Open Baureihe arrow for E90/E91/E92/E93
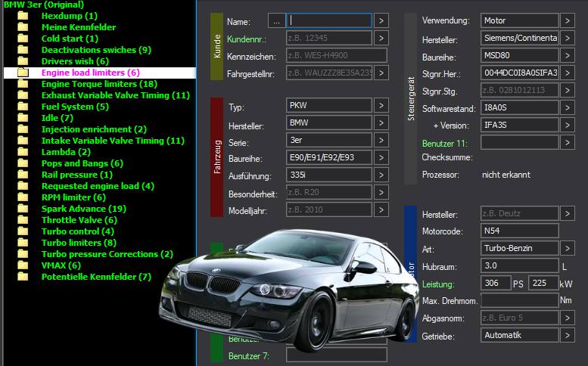This screenshot has height=366, width=588. (381, 157)
